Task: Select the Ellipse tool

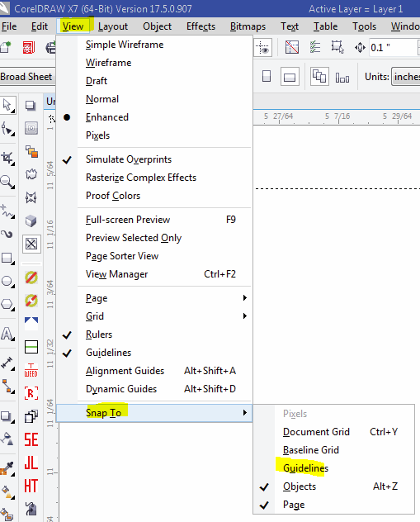Action: [x=7, y=282]
